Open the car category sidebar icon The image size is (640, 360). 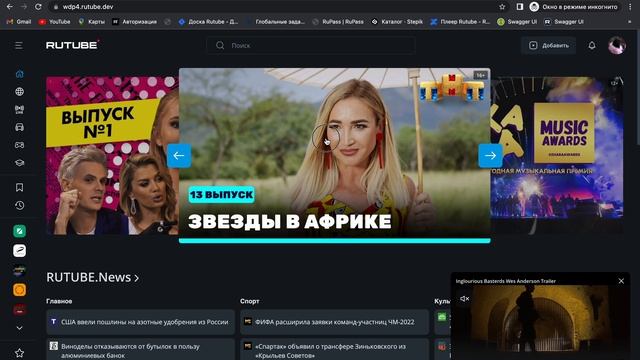point(19,127)
